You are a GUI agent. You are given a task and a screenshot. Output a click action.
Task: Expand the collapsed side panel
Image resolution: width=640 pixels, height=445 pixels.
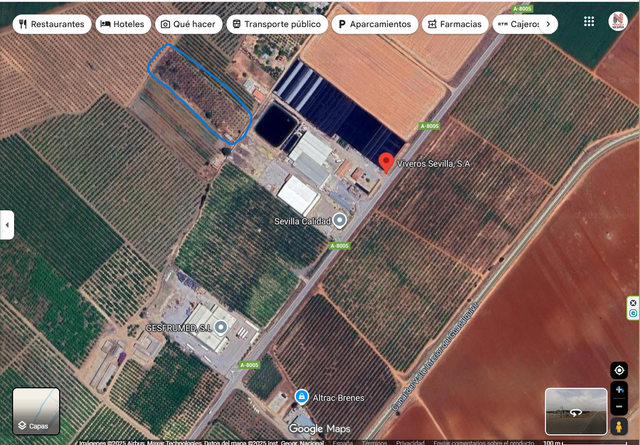(x=7, y=224)
